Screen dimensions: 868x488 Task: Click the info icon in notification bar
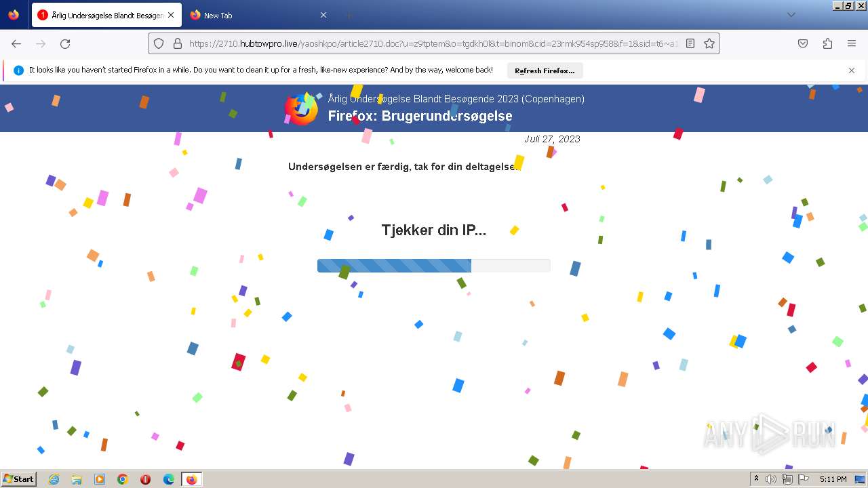click(x=18, y=70)
